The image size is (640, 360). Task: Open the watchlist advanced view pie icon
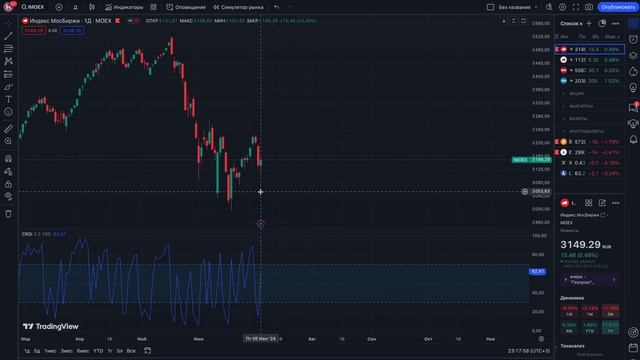602,24
